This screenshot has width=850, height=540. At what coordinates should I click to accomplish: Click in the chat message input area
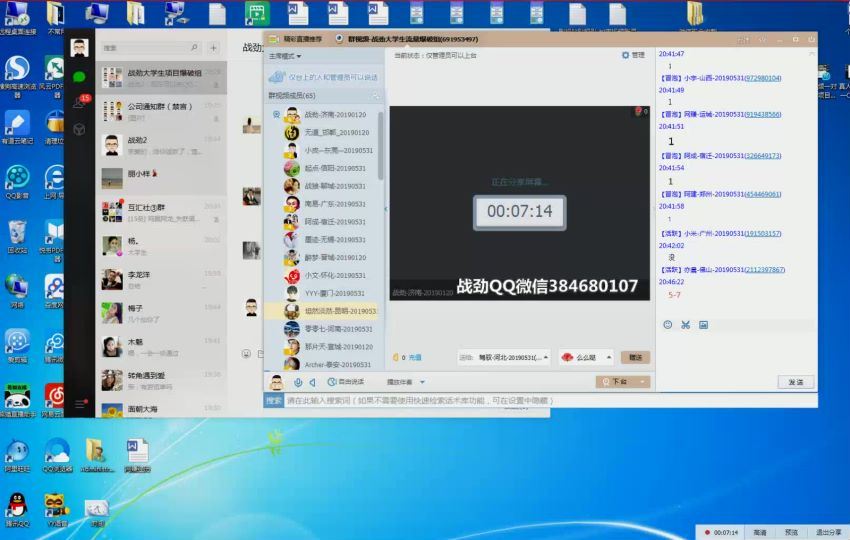coord(736,352)
